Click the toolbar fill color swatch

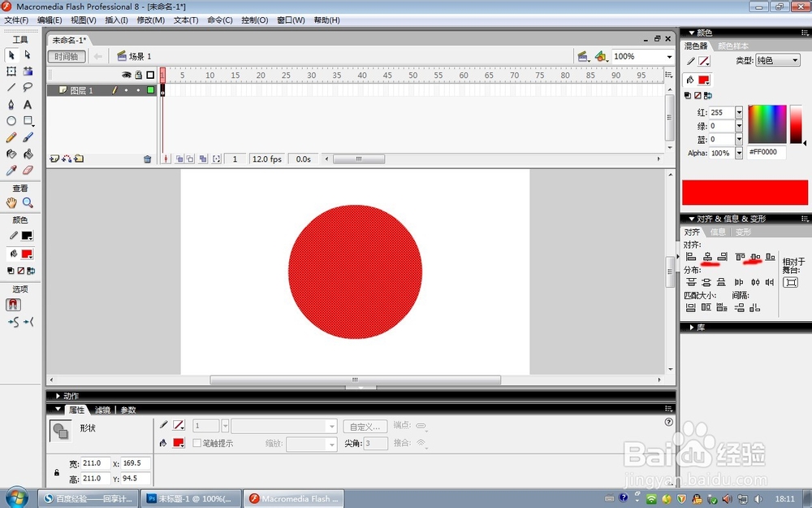pyautogui.click(x=27, y=254)
